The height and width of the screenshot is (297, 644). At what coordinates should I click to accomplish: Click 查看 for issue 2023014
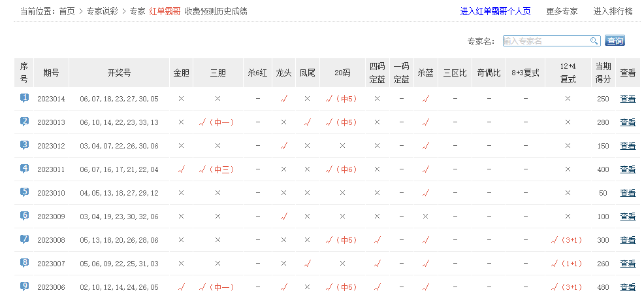coord(627,99)
